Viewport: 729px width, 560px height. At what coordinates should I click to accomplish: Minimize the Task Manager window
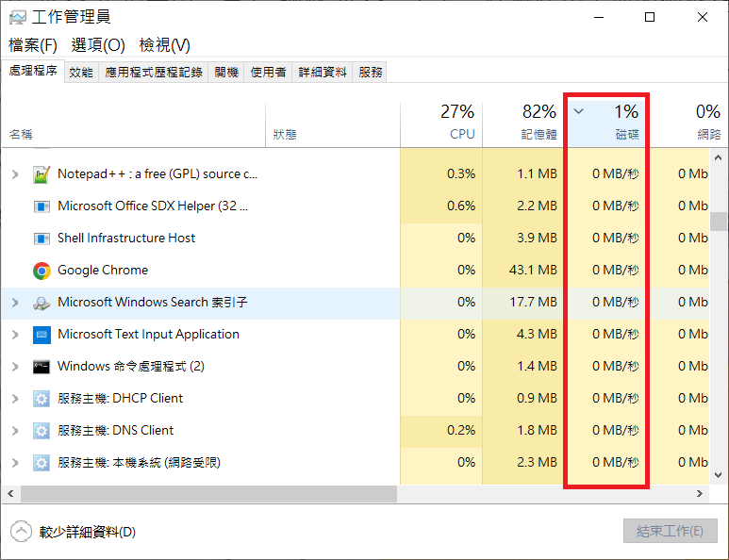(x=599, y=17)
